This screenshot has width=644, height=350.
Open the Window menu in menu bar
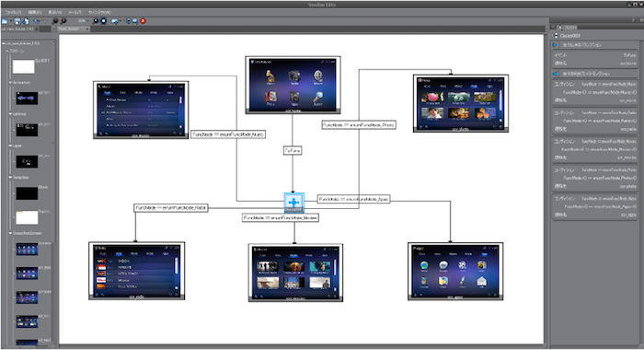(99, 12)
